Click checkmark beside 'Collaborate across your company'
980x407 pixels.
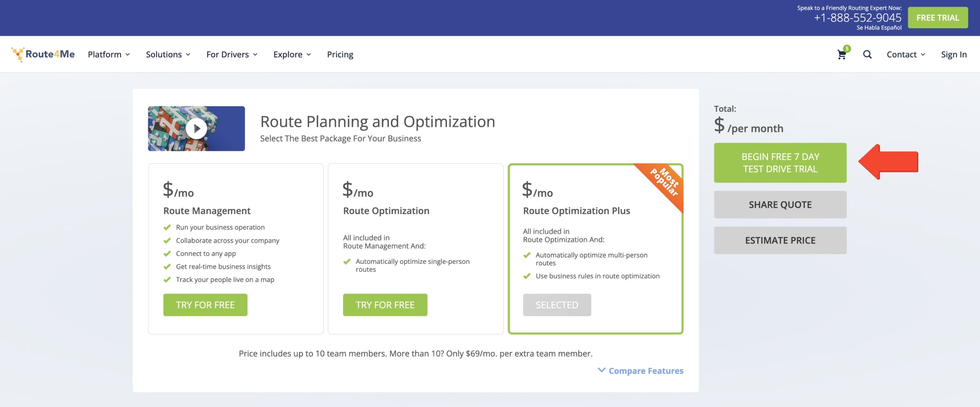[x=167, y=240]
